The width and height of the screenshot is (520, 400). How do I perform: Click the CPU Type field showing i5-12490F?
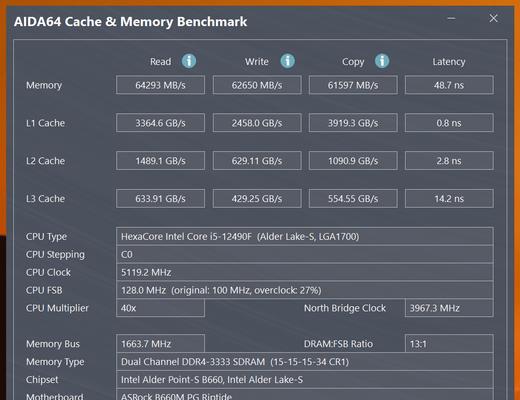[305, 236]
